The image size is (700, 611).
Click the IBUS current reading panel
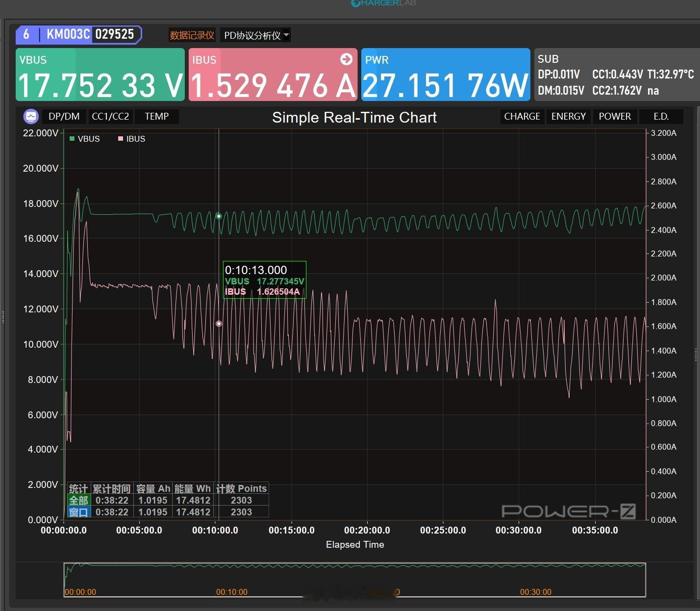(273, 75)
